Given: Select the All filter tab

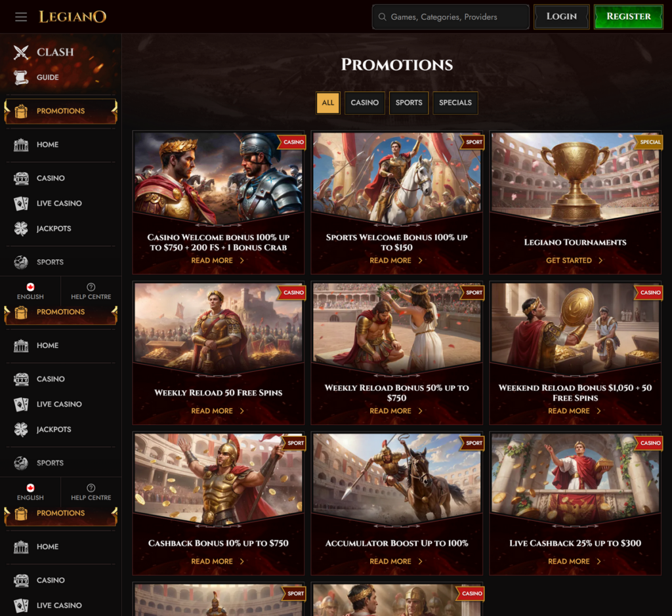Looking at the screenshot, I should tap(328, 103).
